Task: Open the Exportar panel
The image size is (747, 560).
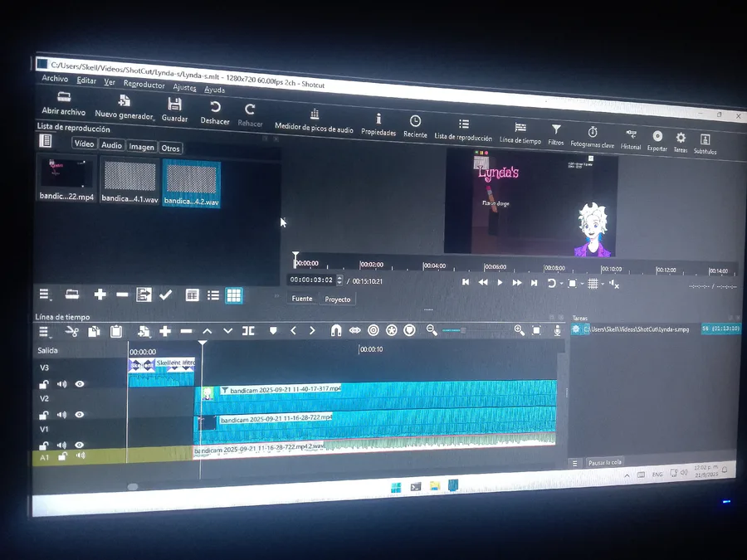Action: click(657, 141)
